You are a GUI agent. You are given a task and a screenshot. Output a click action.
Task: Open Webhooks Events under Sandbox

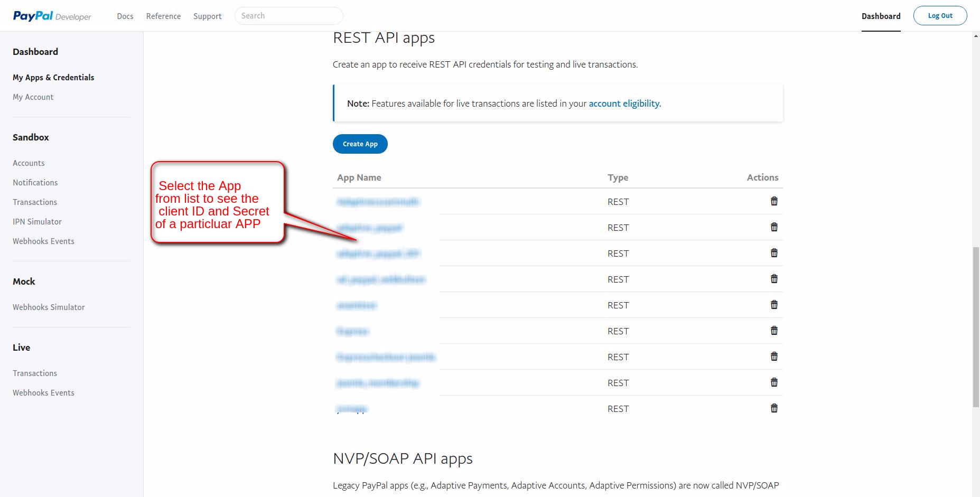point(43,241)
